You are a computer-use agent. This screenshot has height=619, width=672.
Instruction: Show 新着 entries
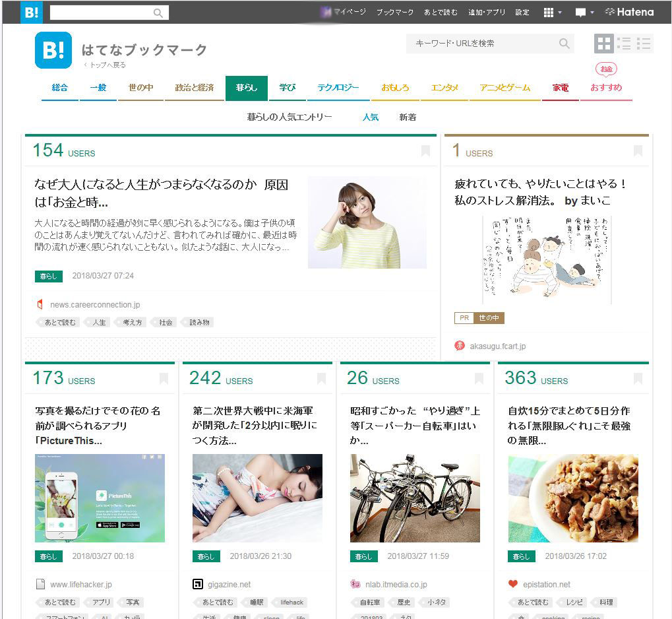(x=408, y=117)
